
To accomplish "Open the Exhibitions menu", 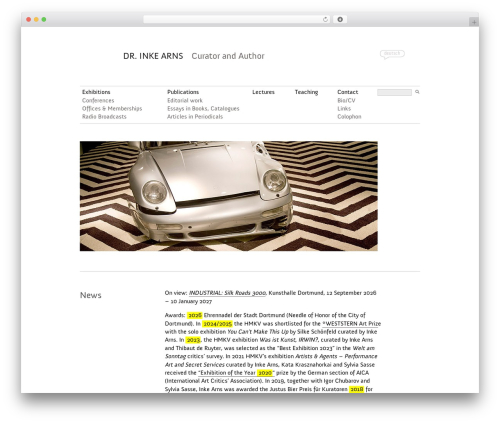I will [x=96, y=92].
